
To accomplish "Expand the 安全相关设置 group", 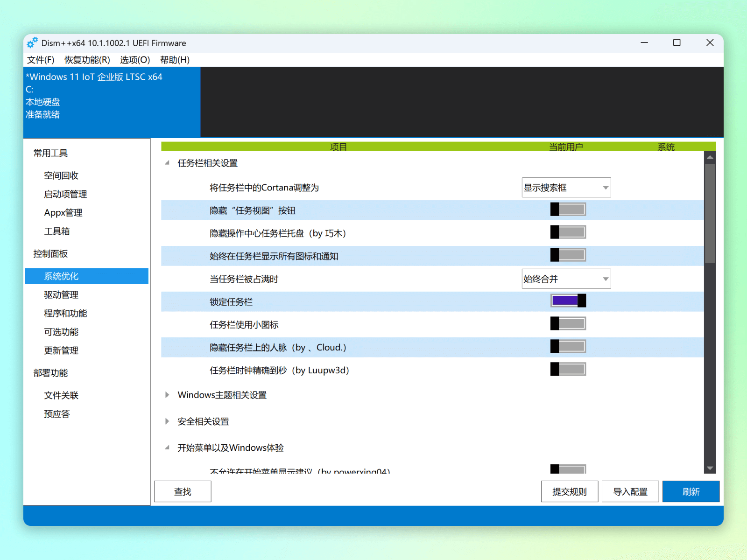I will pyautogui.click(x=167, y=422).
